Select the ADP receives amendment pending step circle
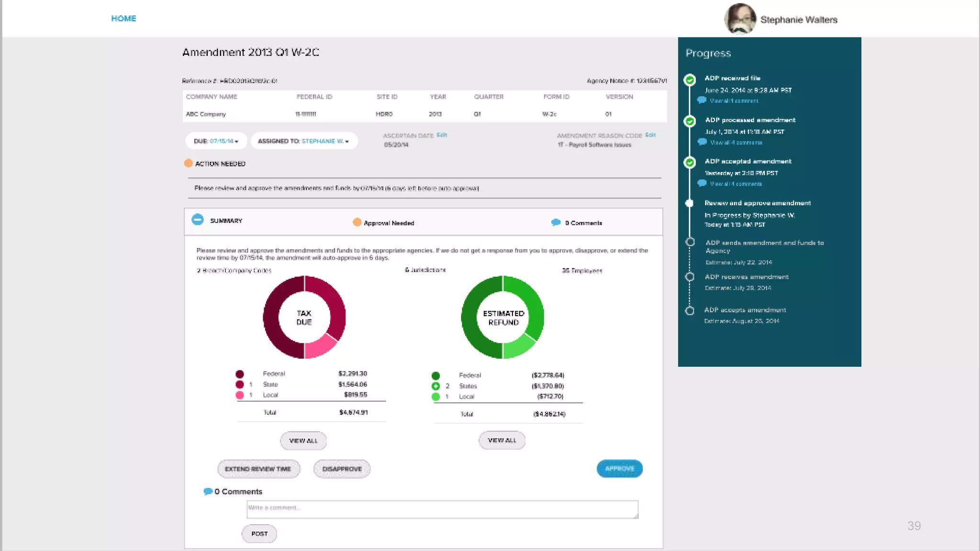This screenshot has height=551, width=980. click(690, 277)
